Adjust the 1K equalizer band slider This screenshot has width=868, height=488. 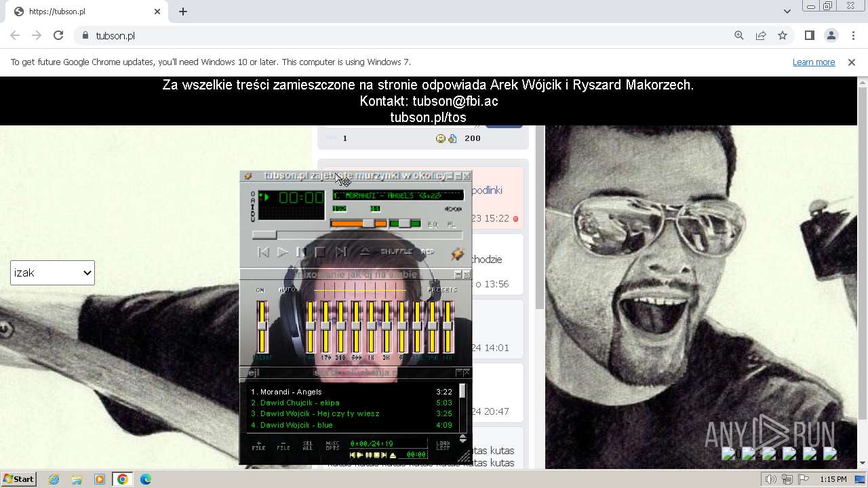(371, 327)
